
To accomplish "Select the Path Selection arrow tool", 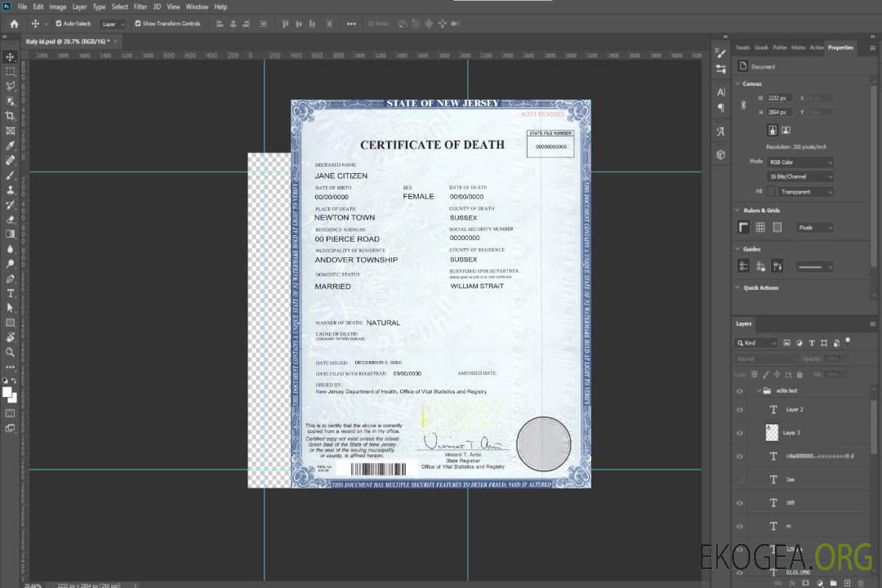I will coord(10,308).
